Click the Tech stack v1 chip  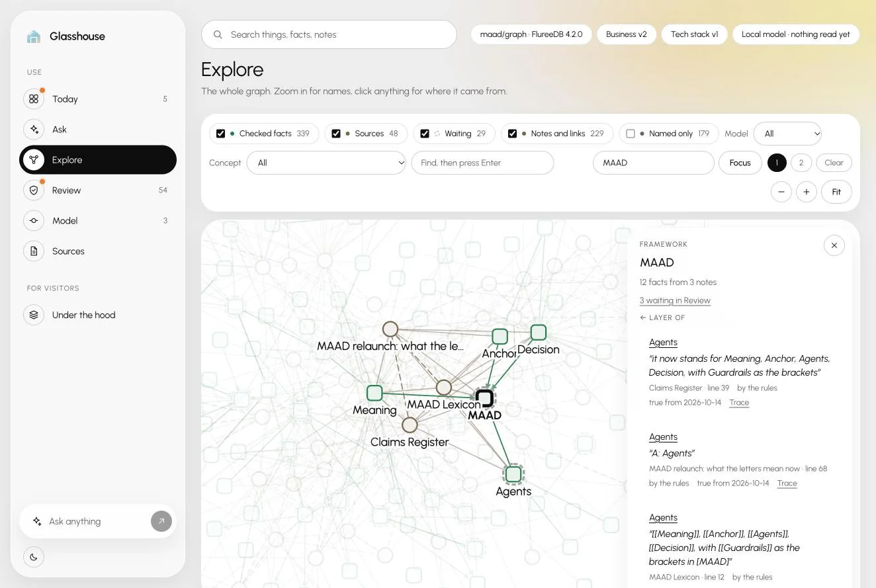coord(694,34)
